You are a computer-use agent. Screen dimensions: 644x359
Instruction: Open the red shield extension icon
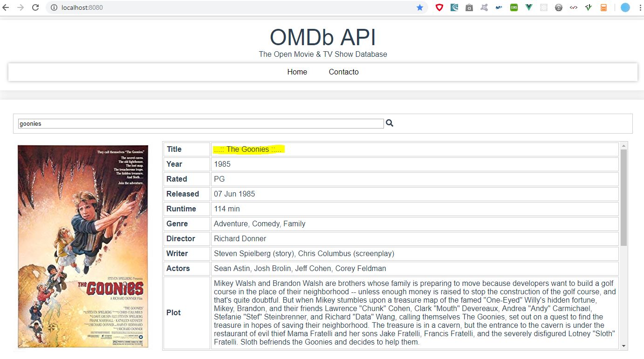(x=439, y=7)
